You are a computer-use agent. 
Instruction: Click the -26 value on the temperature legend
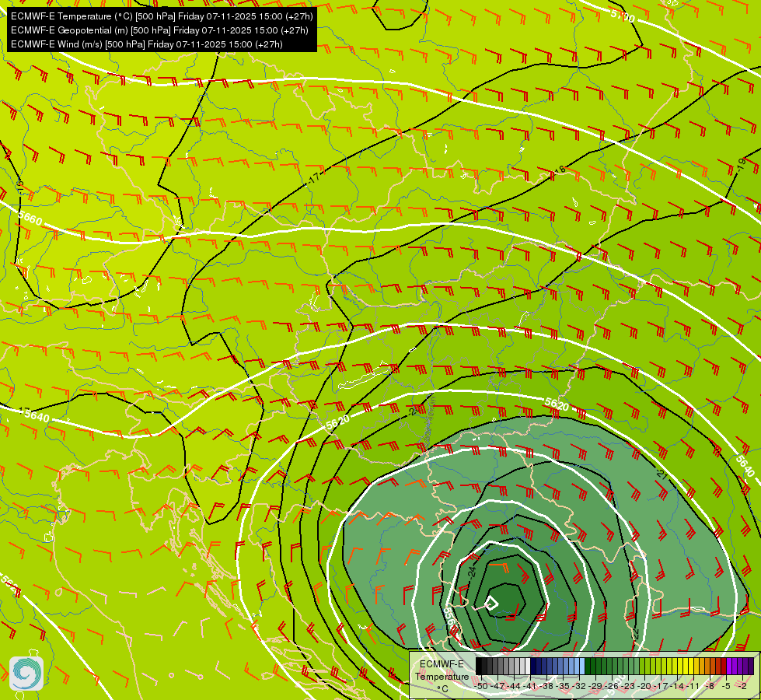[x=612, y=686]
